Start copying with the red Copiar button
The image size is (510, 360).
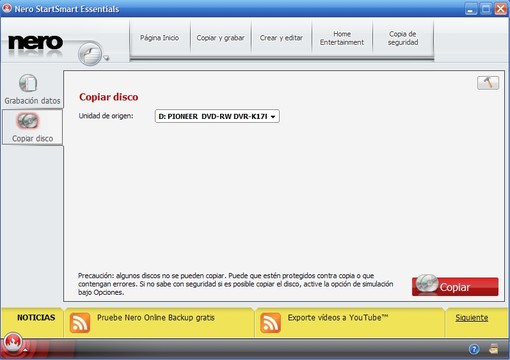pyautogui.click(x=455, y=286)
